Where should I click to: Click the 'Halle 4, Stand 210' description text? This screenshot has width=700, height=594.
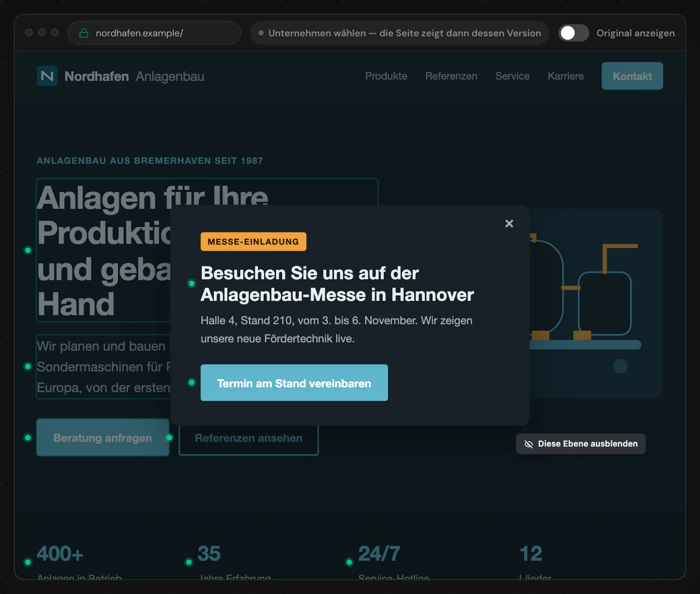(336, 329)
